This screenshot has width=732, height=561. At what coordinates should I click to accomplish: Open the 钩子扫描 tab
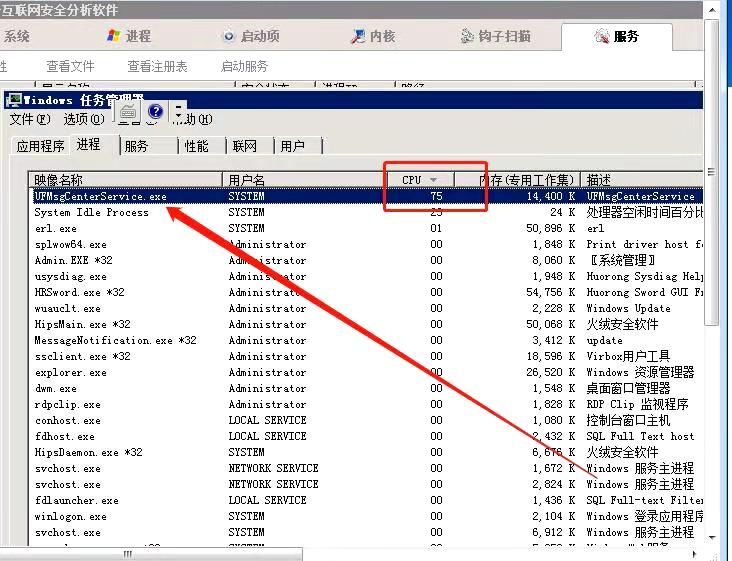click(495, 36)
